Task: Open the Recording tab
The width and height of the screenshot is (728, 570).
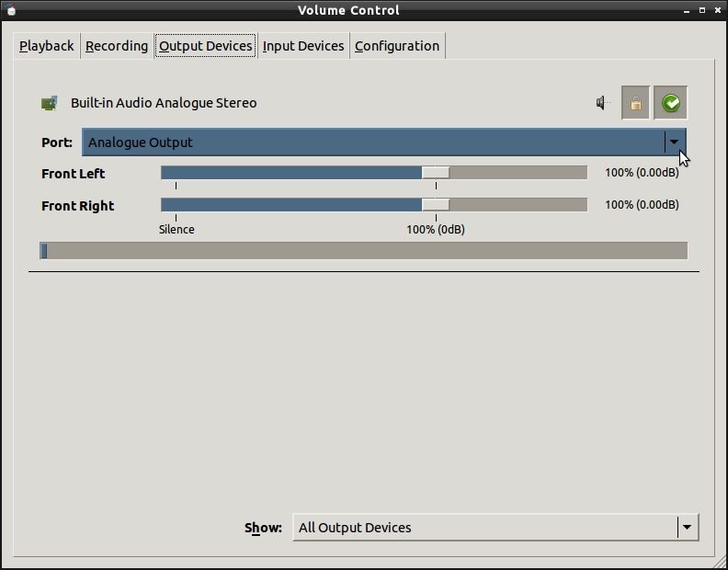Action: [117, 46]
